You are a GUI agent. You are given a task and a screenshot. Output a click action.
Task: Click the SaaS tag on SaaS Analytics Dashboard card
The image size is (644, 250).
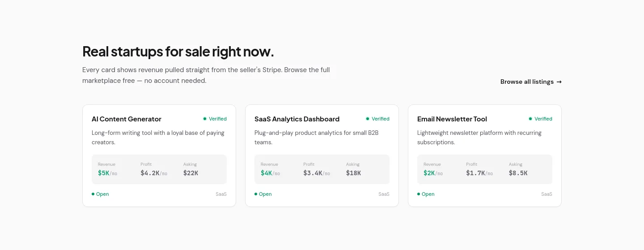[384, 194]
